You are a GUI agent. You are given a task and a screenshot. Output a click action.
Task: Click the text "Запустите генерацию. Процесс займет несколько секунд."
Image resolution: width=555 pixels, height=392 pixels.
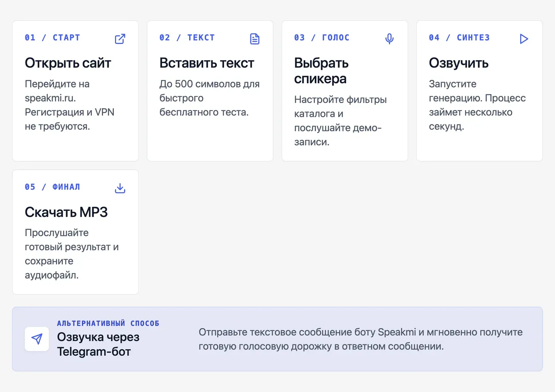coord(477,105)
